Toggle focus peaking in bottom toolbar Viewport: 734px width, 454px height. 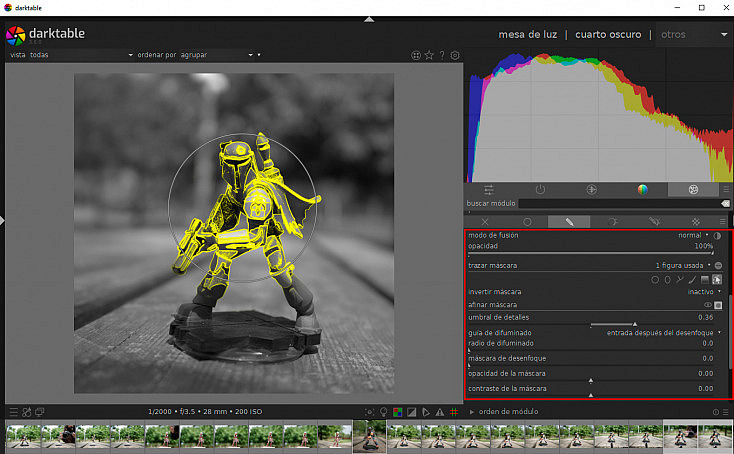pyautogui.click(x=369, y=412)
